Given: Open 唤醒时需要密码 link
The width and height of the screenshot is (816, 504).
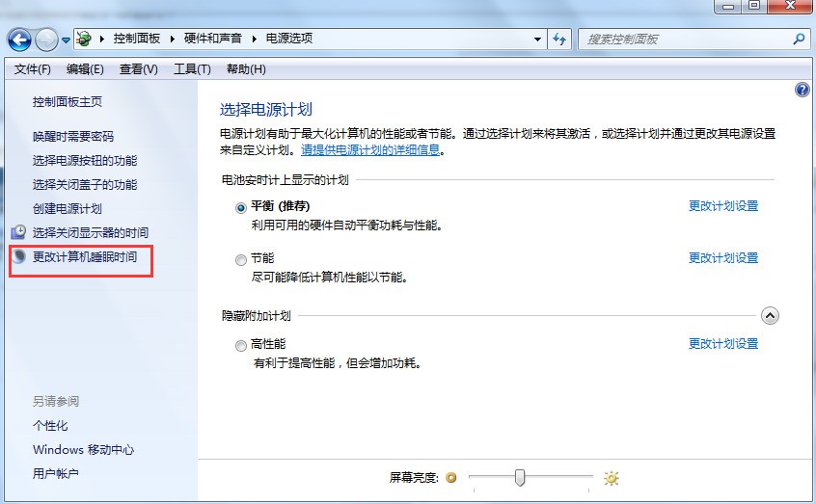Looking at the screenshot, I should tap(73, 136).
